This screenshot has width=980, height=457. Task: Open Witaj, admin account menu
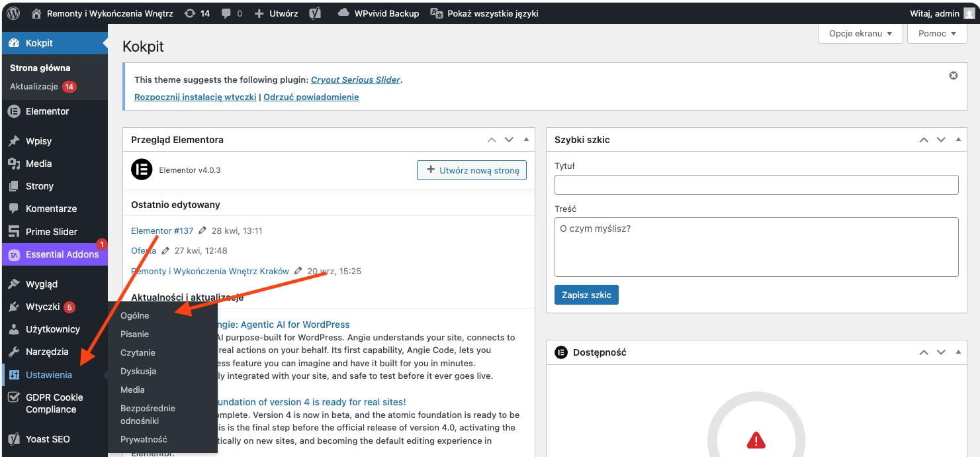click(942, 13)
